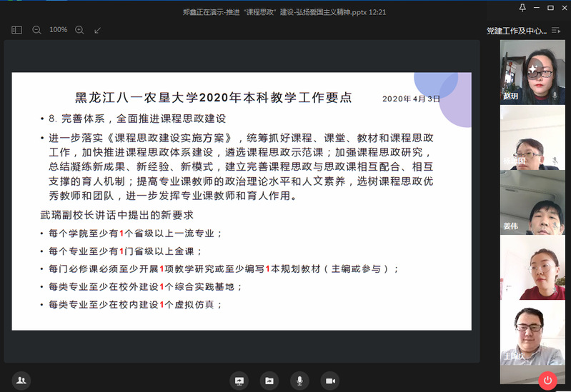Screen dimensions: 571x392
Task: Zoom in the shared presentation
Action: 79,30
